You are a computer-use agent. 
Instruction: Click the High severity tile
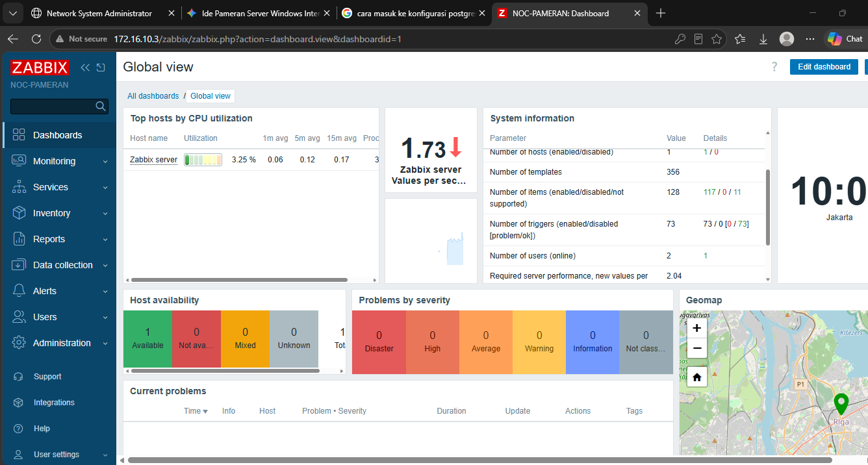pyautogui.click(x=433, y=342)
